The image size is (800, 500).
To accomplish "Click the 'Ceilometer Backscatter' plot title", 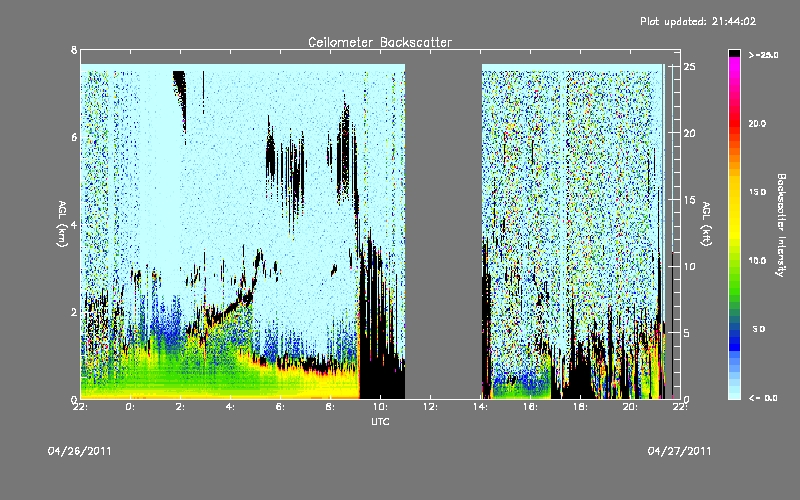I will 380,42.
